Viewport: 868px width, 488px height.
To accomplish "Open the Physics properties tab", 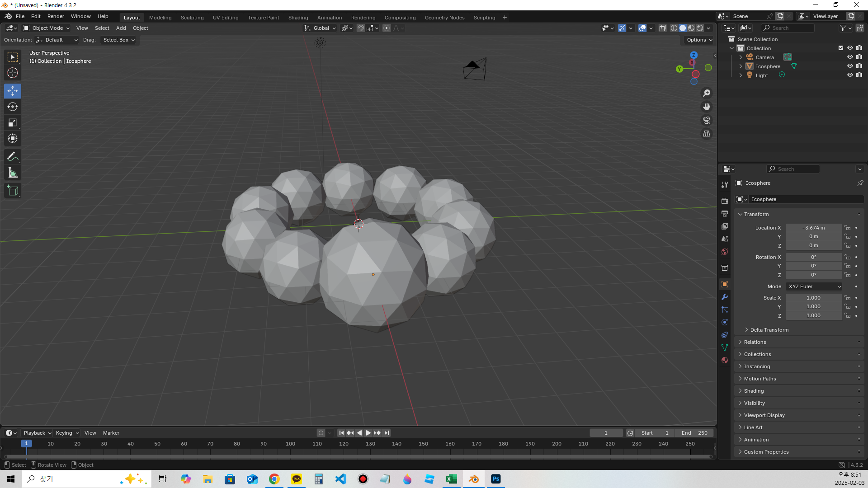I will click(x=725, y=322).
